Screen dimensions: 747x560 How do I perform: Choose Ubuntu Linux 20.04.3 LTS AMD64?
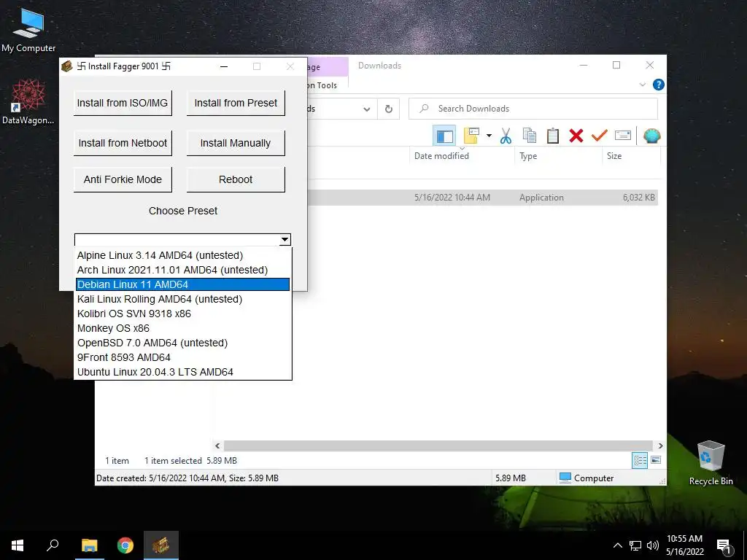tap(183, 372)
